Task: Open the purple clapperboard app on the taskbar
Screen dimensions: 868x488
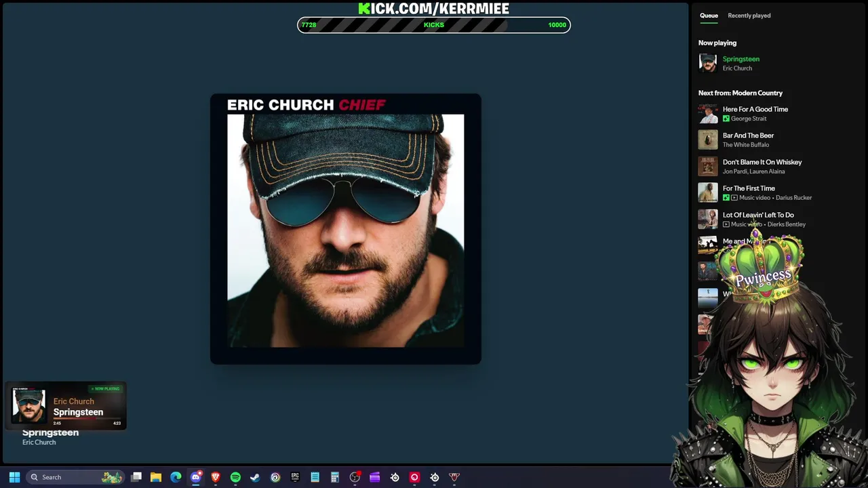Action: click(x=374, y=477)
